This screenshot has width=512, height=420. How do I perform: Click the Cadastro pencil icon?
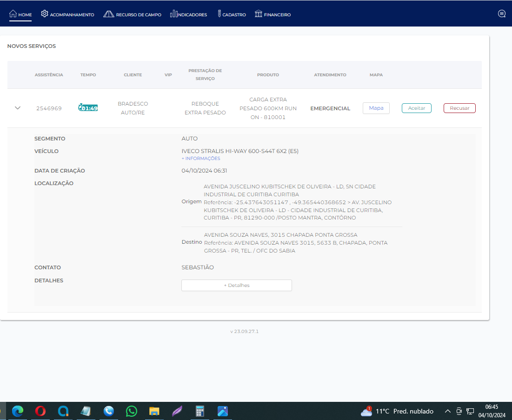219,14
